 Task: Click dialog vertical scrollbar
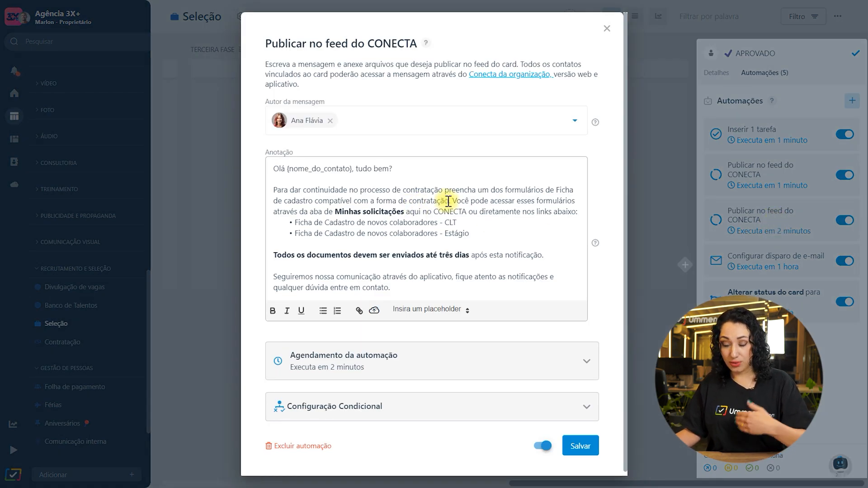(625, 242)
